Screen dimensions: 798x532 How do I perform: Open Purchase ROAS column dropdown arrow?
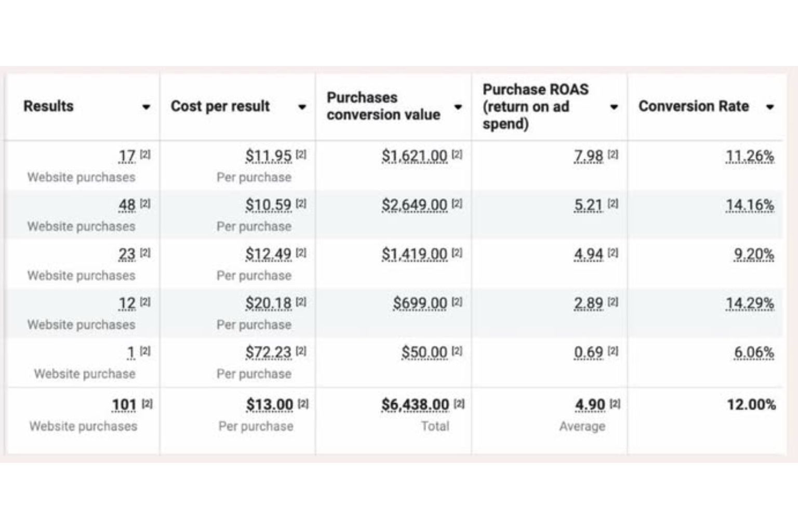click(x=614, y=107)
